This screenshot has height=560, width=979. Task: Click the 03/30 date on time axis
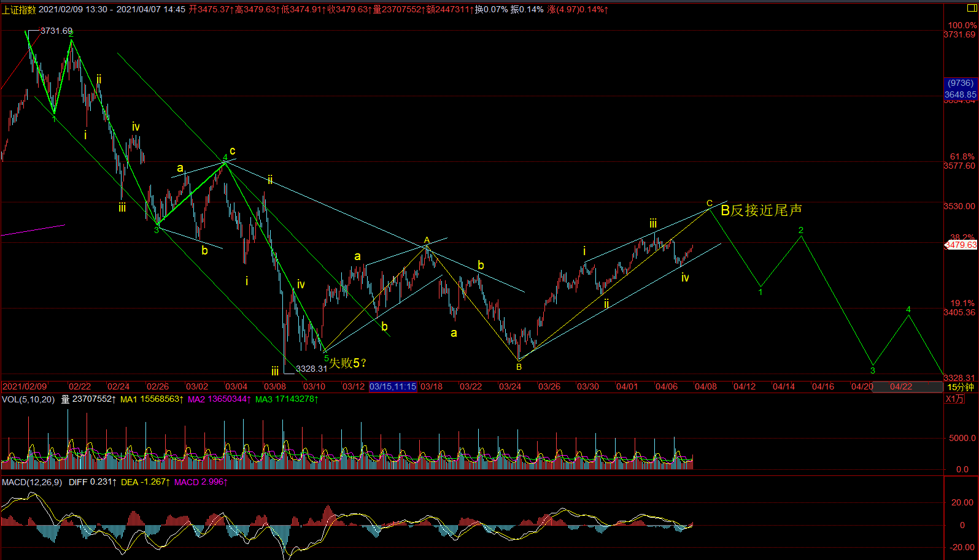point(588,386)
